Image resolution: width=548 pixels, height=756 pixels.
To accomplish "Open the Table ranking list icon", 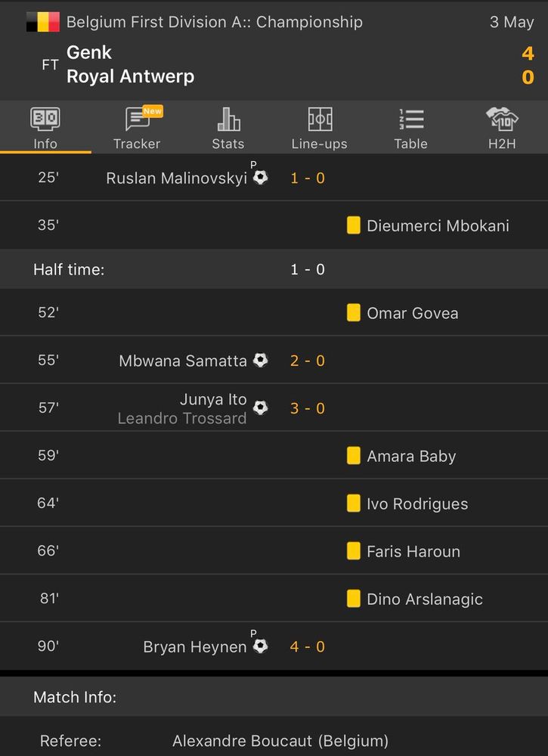I will click(x=411, y=119).
